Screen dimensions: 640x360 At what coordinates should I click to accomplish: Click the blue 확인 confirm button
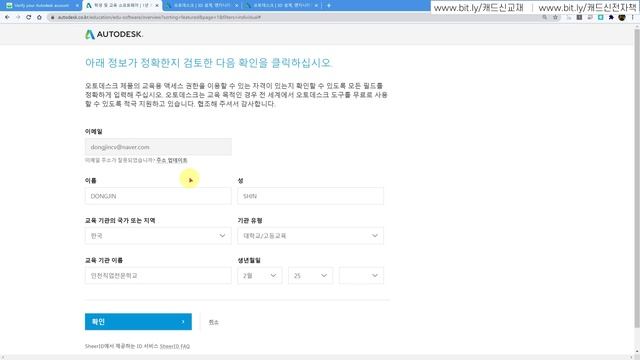[x=138, y=322]
